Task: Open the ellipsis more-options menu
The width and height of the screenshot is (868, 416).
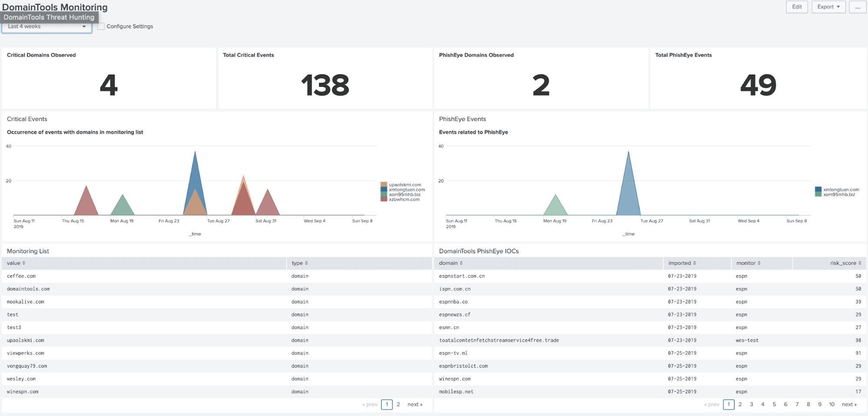Action: pyautogui.click(x=858, y=7)
